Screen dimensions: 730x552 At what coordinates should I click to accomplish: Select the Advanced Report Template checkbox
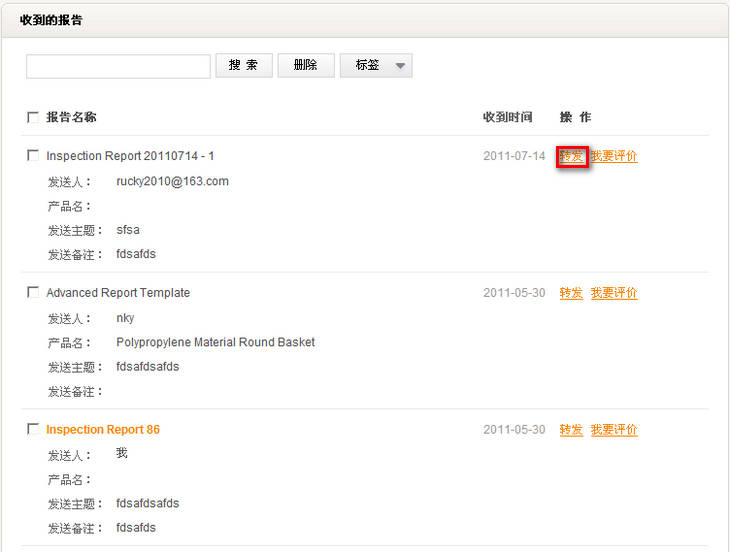click(x=33, y=293)
